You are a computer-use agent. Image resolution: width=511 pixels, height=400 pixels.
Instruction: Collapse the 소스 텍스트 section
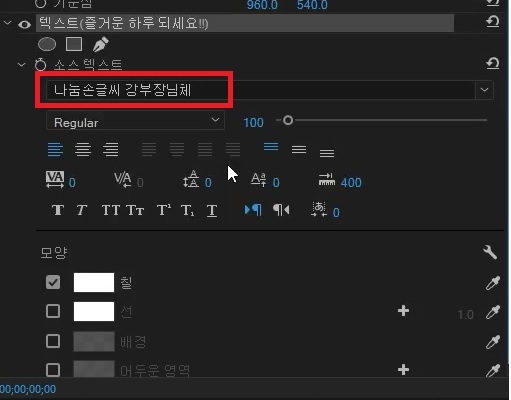pyautogui.click(x=21, y=64)
